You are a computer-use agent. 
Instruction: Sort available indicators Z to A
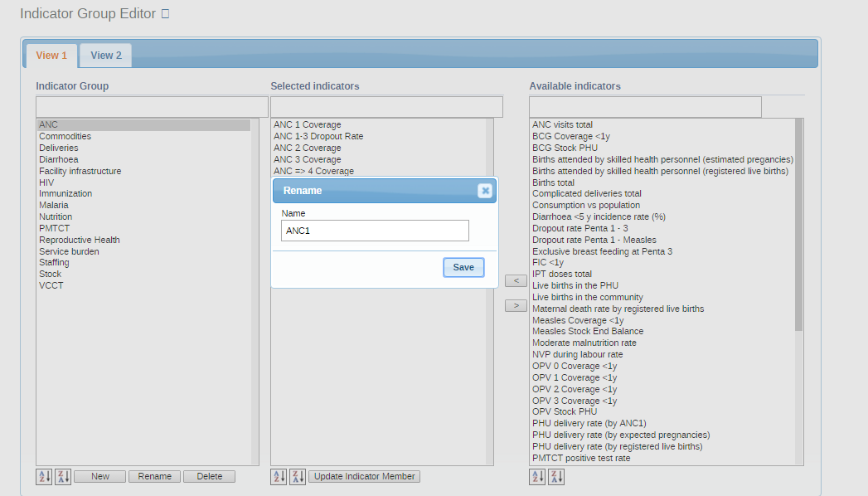tap(556, 477)
